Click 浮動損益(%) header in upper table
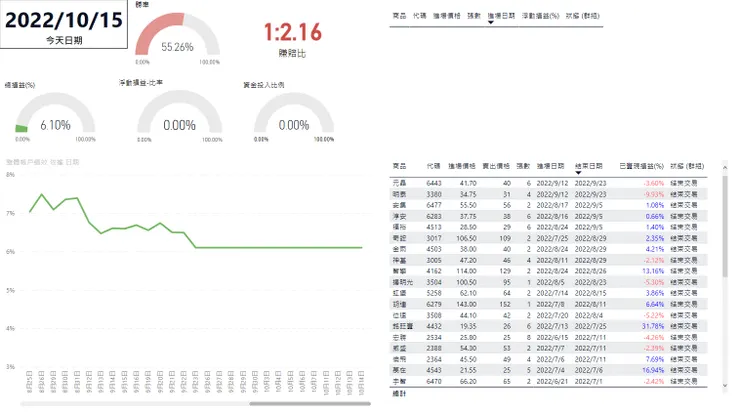Image resolution: width=740 pixels, height=416 pixels. pyautogui.click(x=540, y=16)
